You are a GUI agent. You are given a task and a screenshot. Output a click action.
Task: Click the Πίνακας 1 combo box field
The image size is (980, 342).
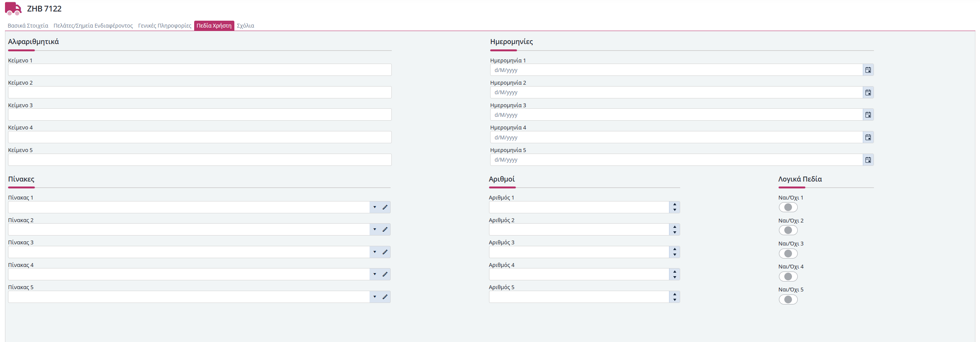pos(189,207)
